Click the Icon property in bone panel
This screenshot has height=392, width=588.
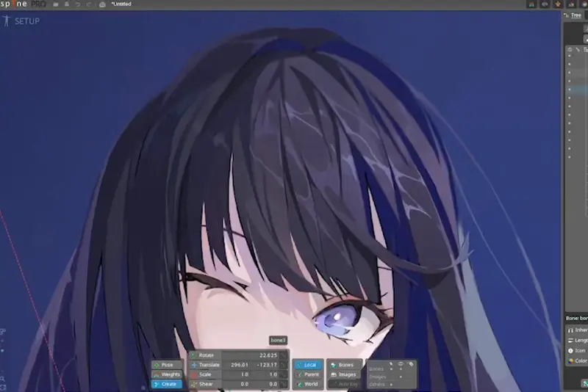pyautogui.click(x=577, y=350)
